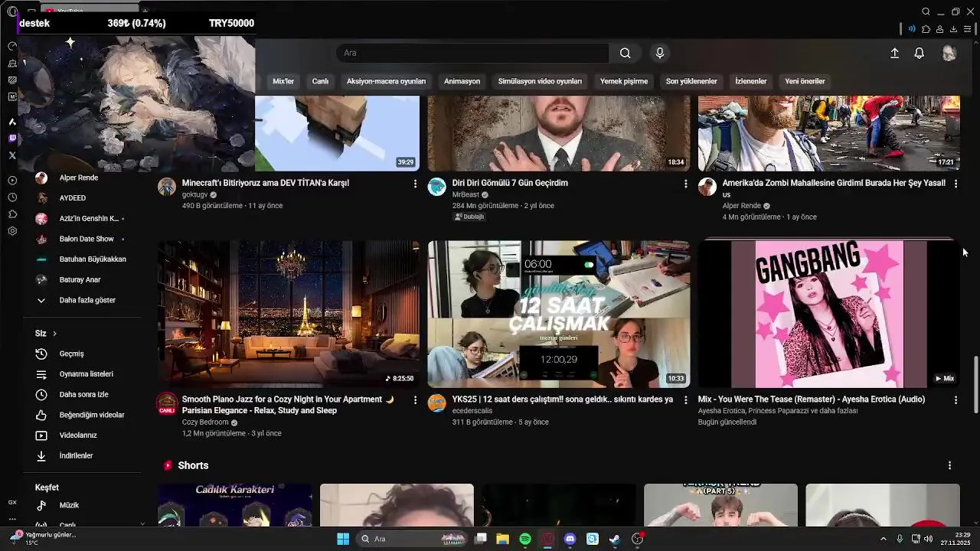Play 12 SAAT ÇALIŞMAK video thumbnail
Viewport: 980px width, 551px height.
tap(559, 314)
